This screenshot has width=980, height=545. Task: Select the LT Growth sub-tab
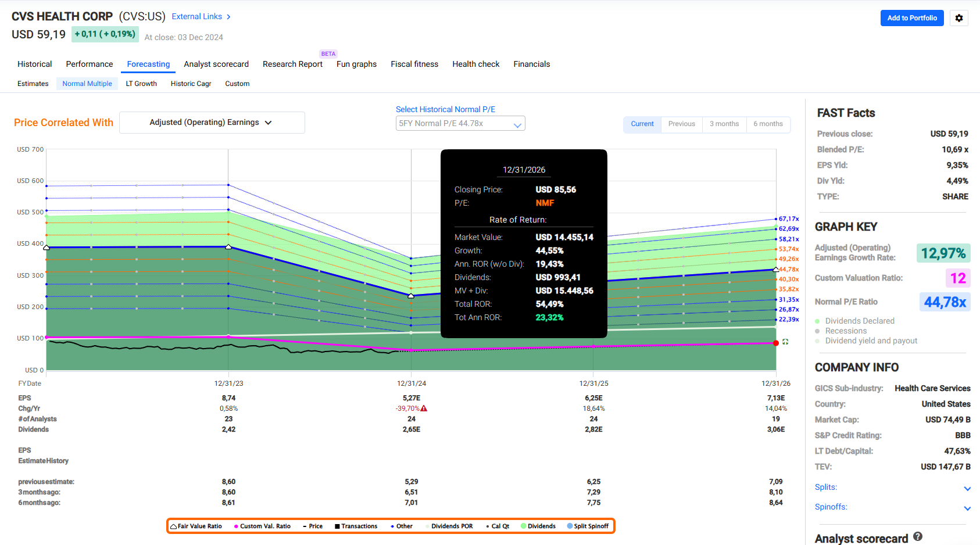[x=141, y=84]
